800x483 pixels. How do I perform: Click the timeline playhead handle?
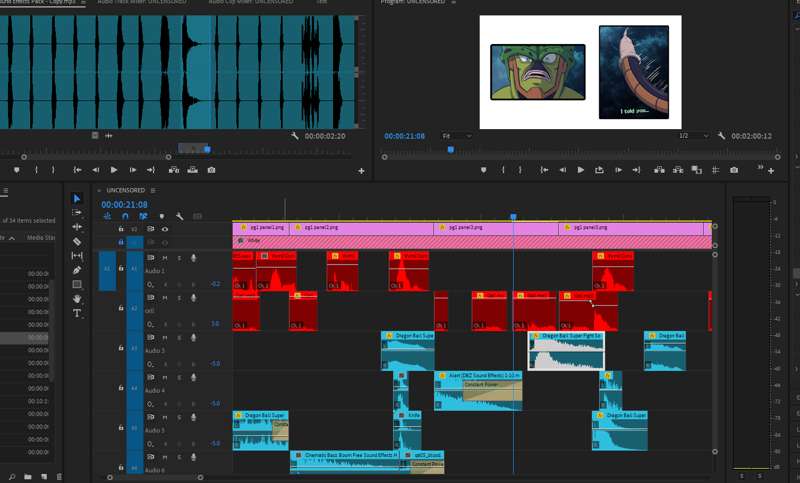[x=513, y=217]
